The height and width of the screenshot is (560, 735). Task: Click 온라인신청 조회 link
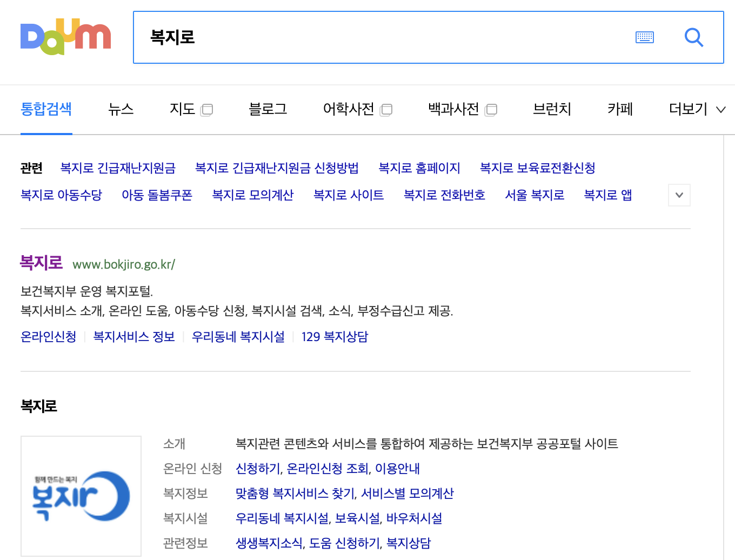[328, 469]
